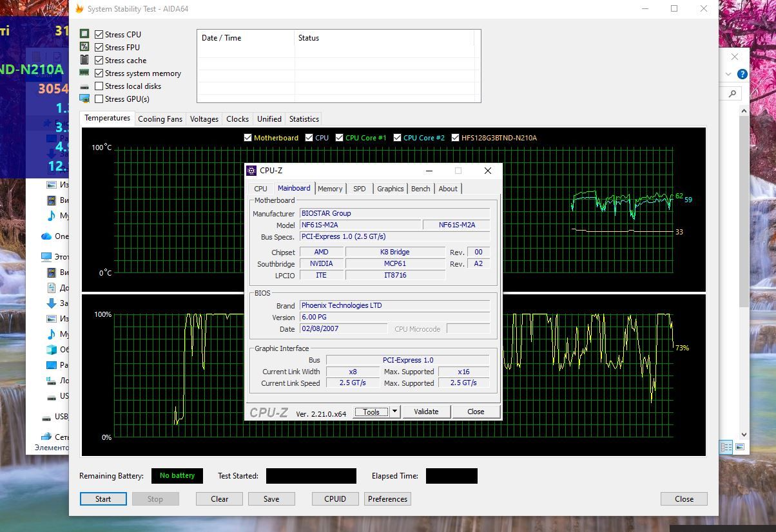Screen dimensions: 776x532
Task: Enable Stress local disks checkbox
Action: coord(99,86)
